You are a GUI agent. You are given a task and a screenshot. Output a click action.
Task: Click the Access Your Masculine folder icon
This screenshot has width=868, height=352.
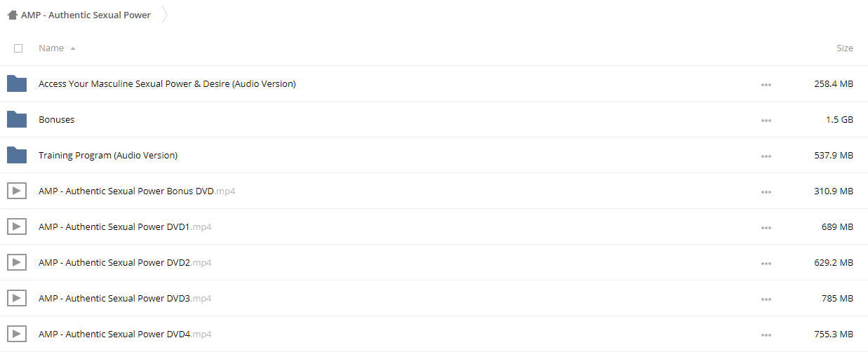pyautogui.click(x=17, y=84)
